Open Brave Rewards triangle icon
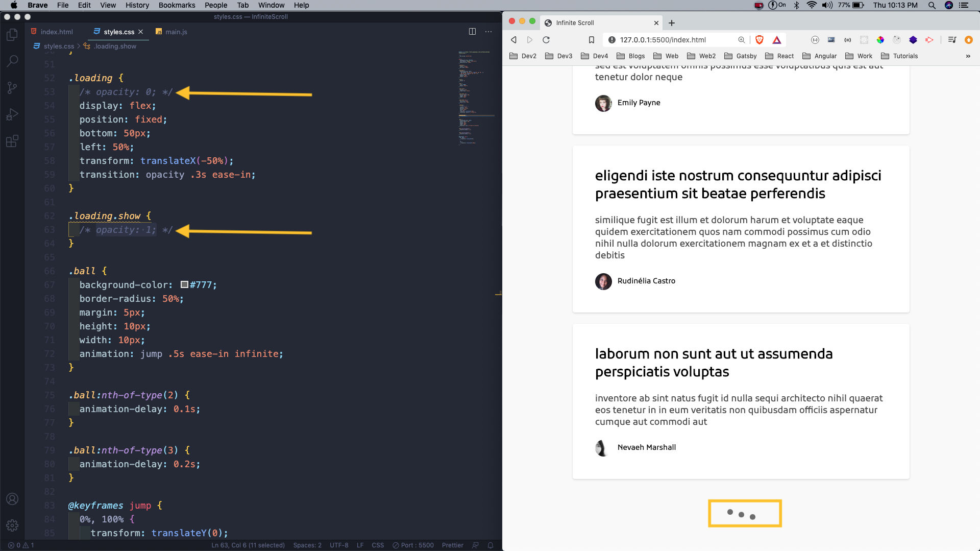 pos(777,40)
